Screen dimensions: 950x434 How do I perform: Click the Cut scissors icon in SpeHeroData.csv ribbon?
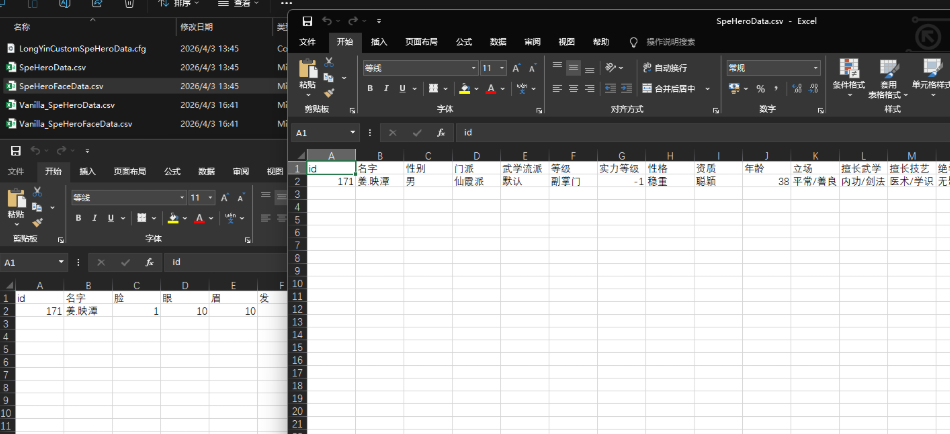click(x=329, y=62)
